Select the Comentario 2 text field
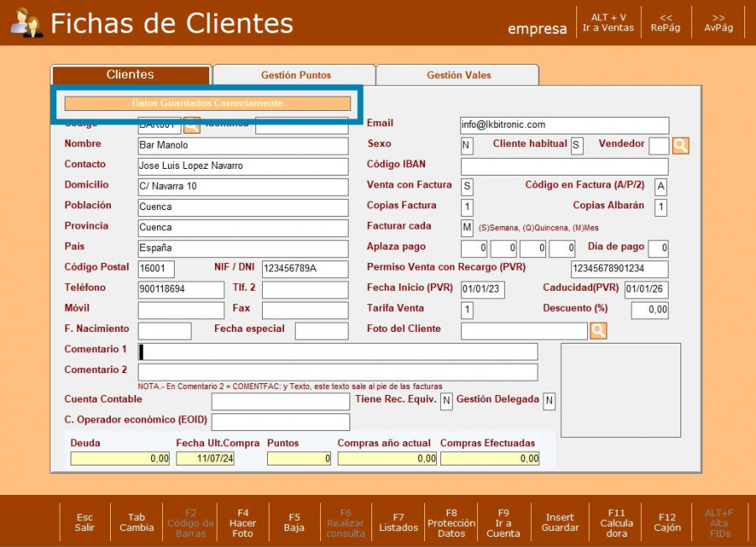 [338, 372]
